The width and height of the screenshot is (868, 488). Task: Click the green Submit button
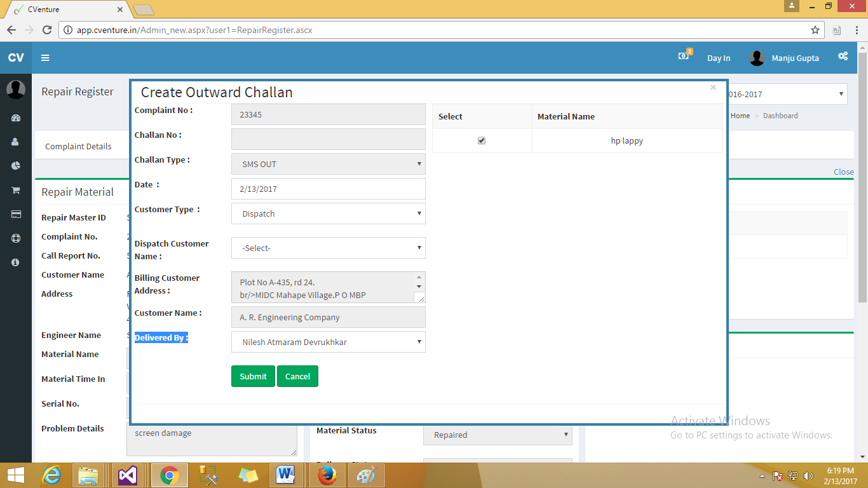coord(253,376)
